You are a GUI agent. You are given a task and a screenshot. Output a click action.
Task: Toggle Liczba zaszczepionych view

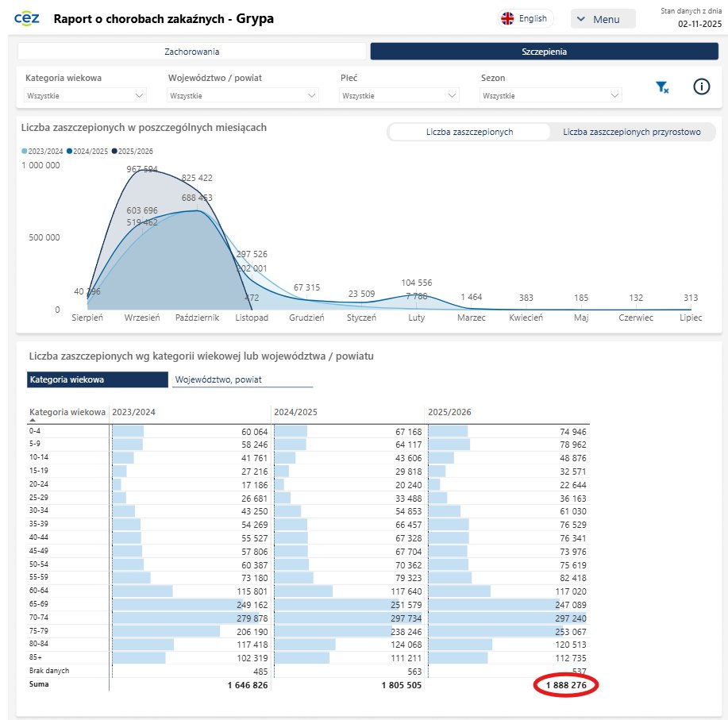pyautogui.click(x=469, y=132)
